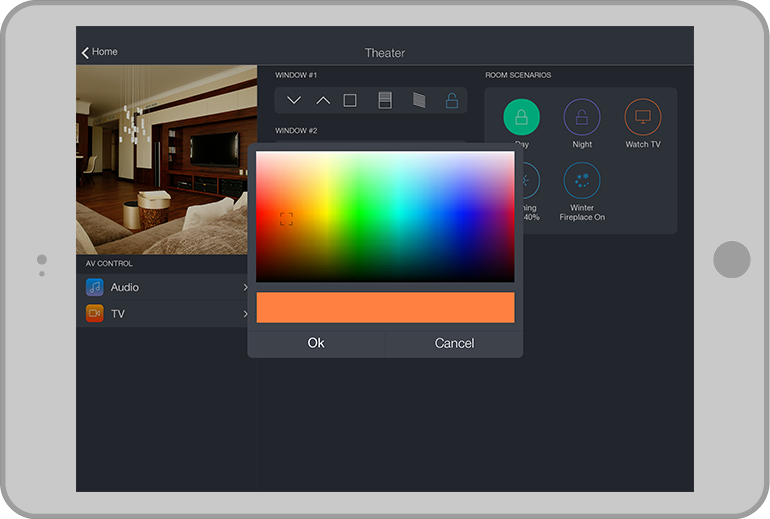Activate the Winter Fireplace On scenario

(x=582, y=181)
